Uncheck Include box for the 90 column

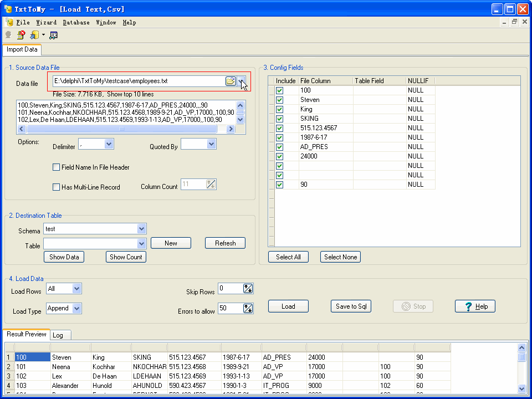click(x=279, y=185)
